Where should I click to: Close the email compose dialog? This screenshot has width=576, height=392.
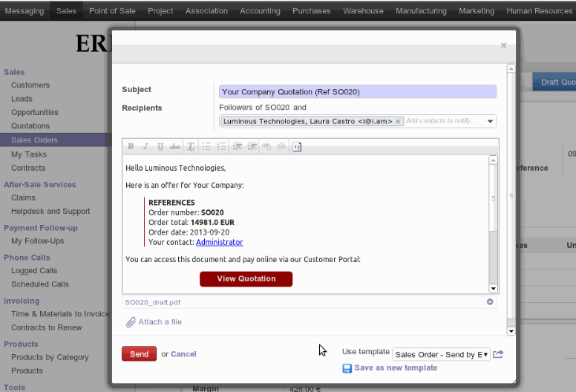pyautogui.click(x=504, y=45)
